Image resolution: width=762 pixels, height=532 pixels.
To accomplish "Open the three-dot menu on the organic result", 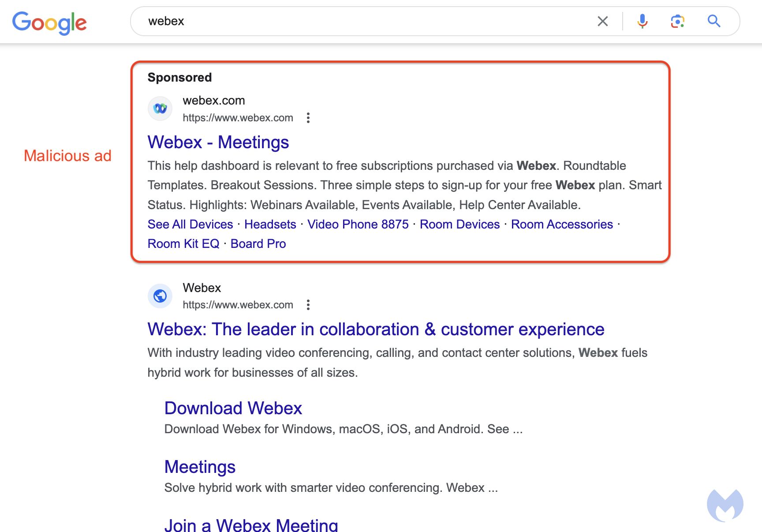I will coord(308,305).
